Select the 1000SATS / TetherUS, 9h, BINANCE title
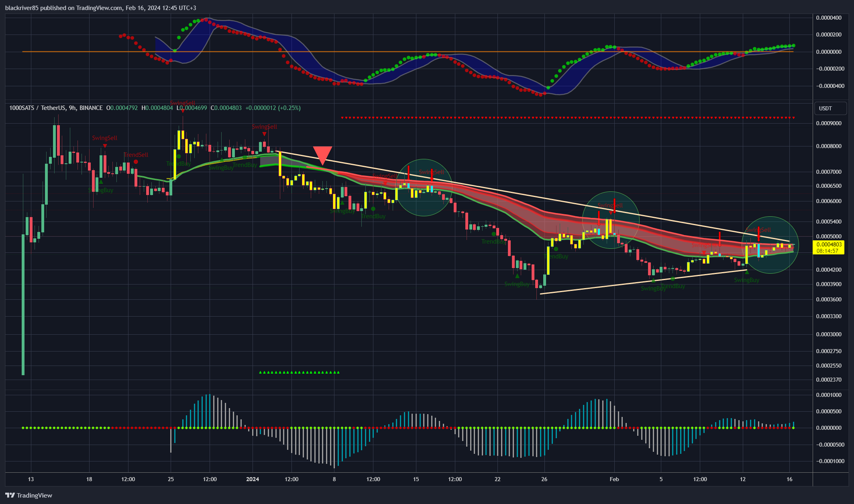This screenshot has height=504, width=854. [x=56, y=108]
